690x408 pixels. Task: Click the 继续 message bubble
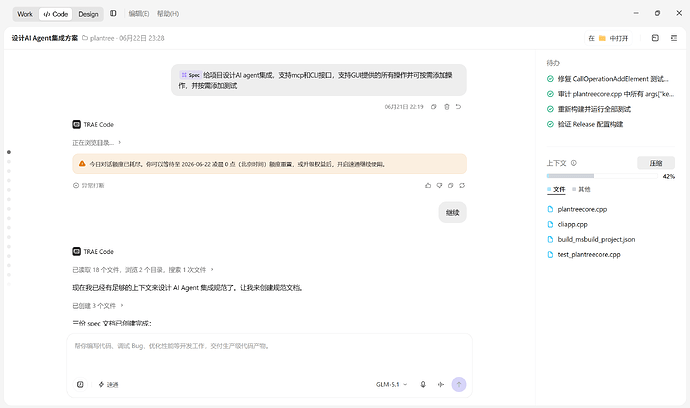click(x=452, y=213)
